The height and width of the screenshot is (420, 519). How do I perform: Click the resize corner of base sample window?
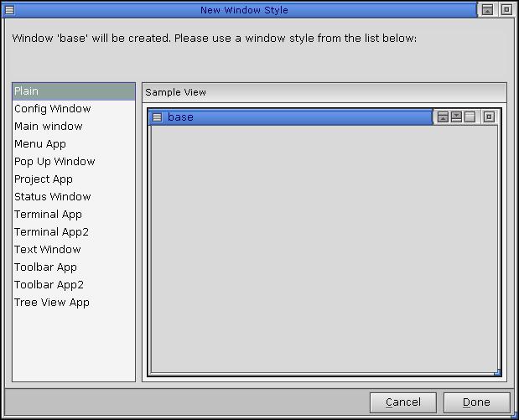coord(497,372)
